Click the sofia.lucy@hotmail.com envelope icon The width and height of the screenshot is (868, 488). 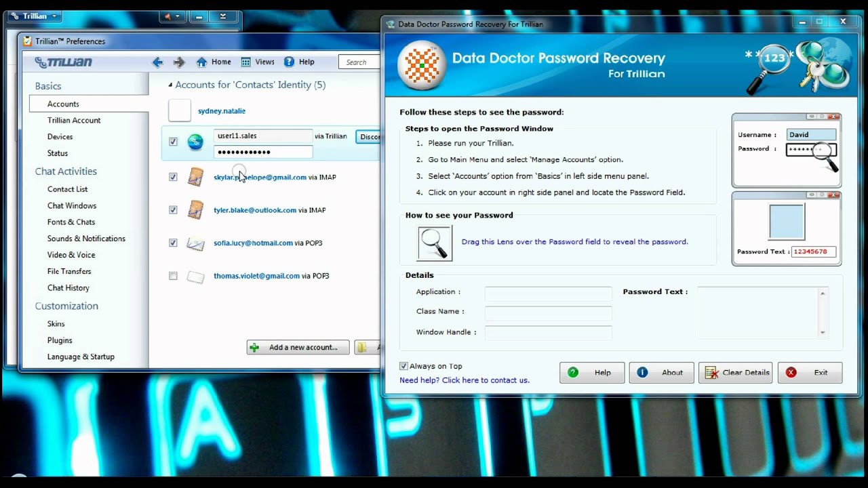point(195,243)
